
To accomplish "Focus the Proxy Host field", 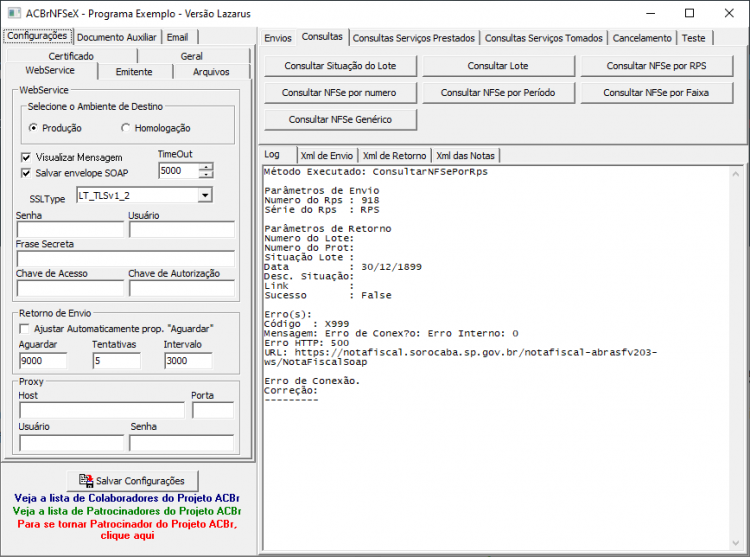I will click(102, 410).
